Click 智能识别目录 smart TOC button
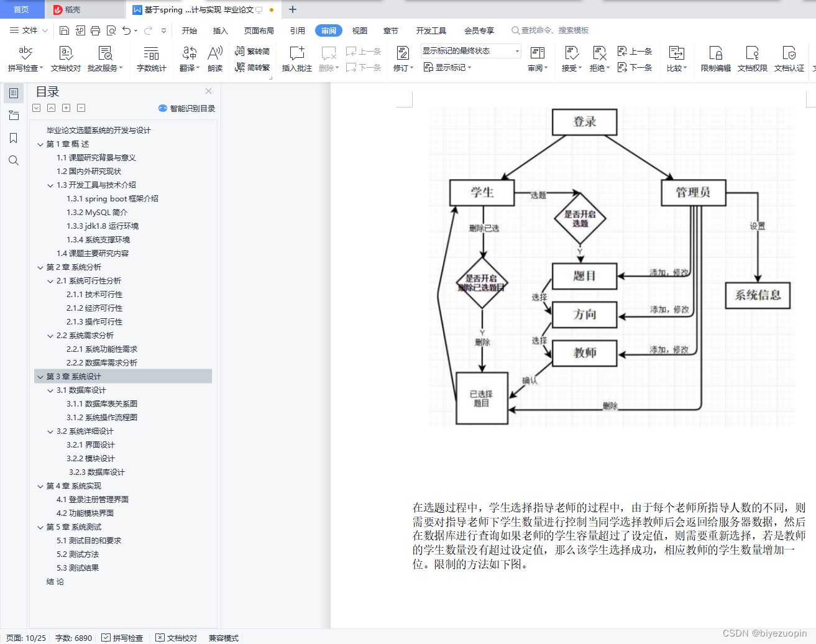The image size is (816, 644). coord(187,108)
